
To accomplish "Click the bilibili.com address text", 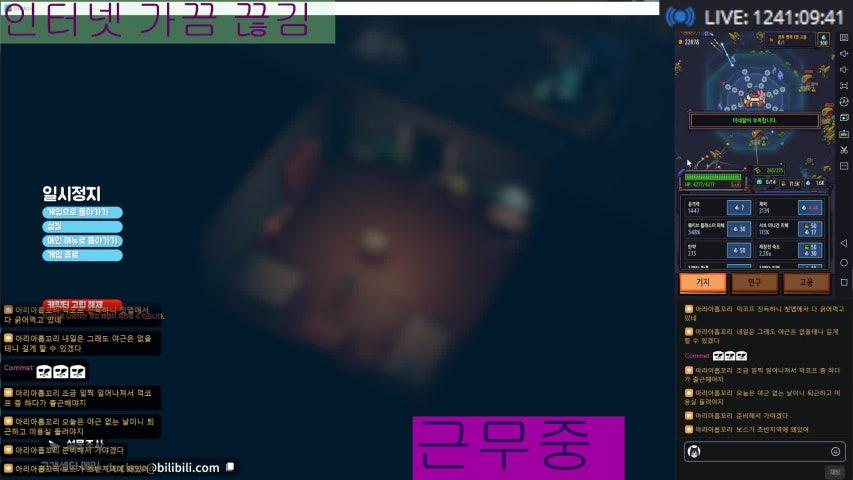I will pyautogui.click(x=185, y=467).
